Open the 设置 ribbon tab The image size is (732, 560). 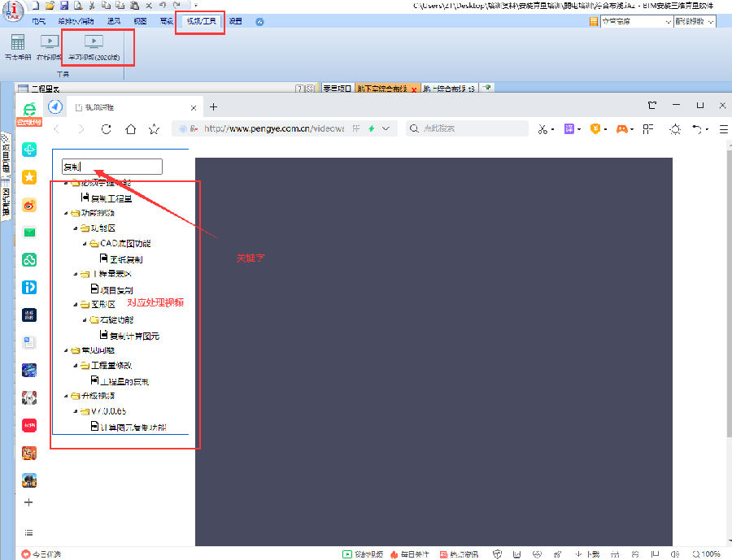235,21
